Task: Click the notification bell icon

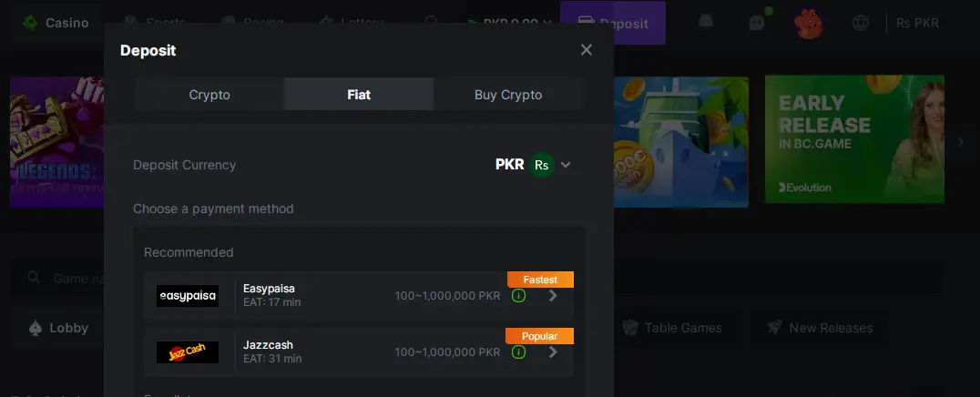Action: (705, 23)
